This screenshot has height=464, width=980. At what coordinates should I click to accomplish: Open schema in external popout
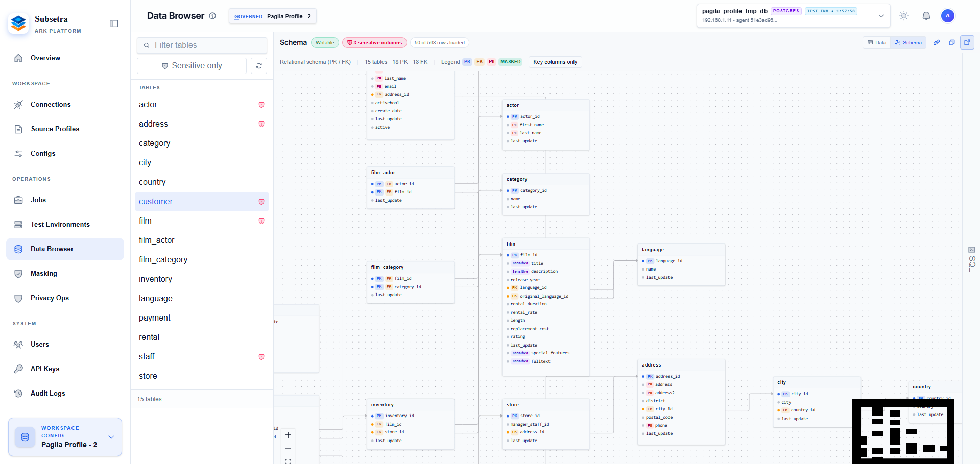pos(967,42)
